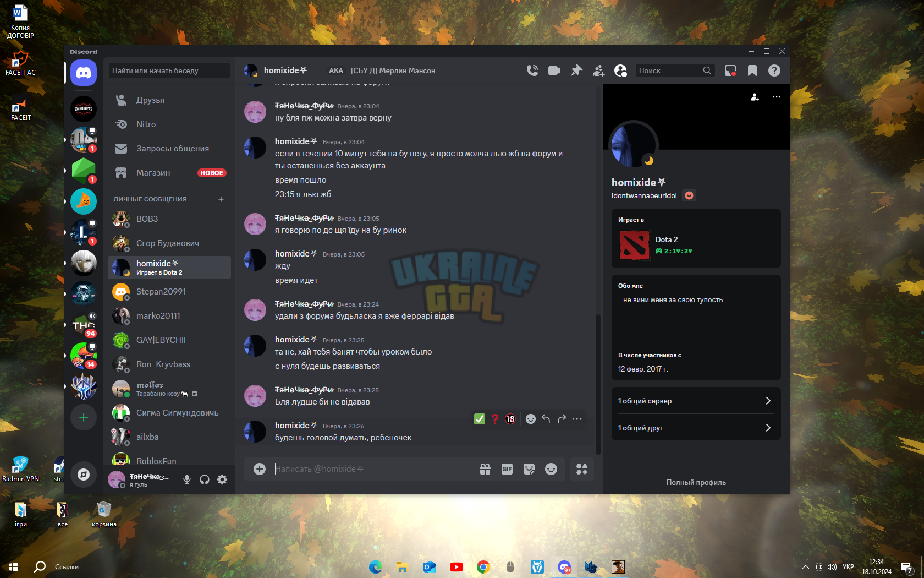The width and height of the screenshot is (924, 578).
Task: Start a video call
Action: pyautogui.click(x=554, y=70)
